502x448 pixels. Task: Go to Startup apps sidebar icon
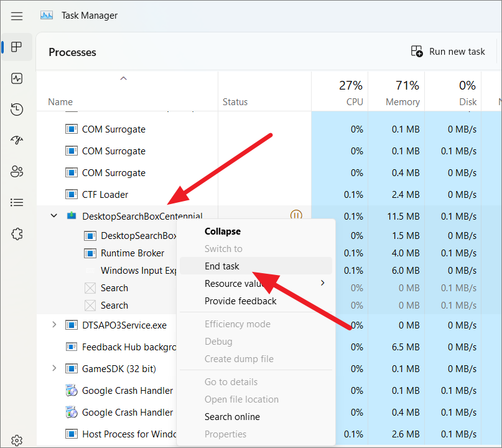coord(17,141)
